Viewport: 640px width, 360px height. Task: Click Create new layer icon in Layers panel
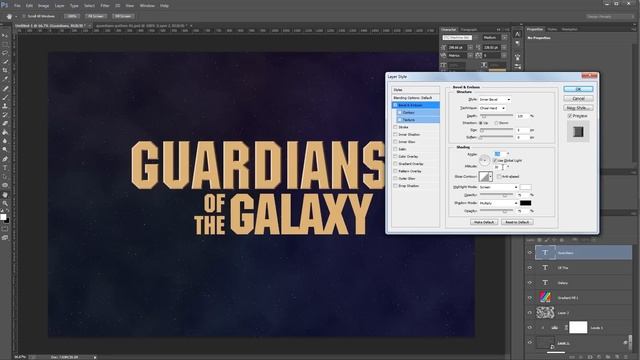(618, 357)
